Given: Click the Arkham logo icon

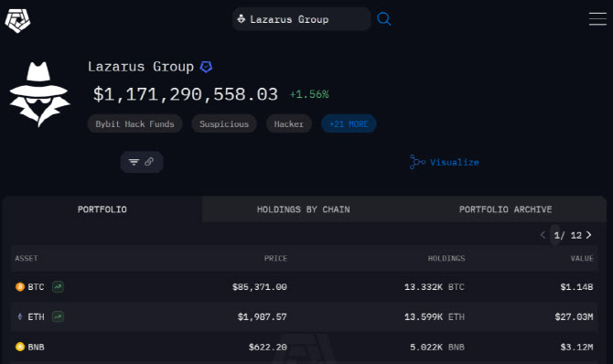Looking at the screenshot, I should (x=17, y=20).
